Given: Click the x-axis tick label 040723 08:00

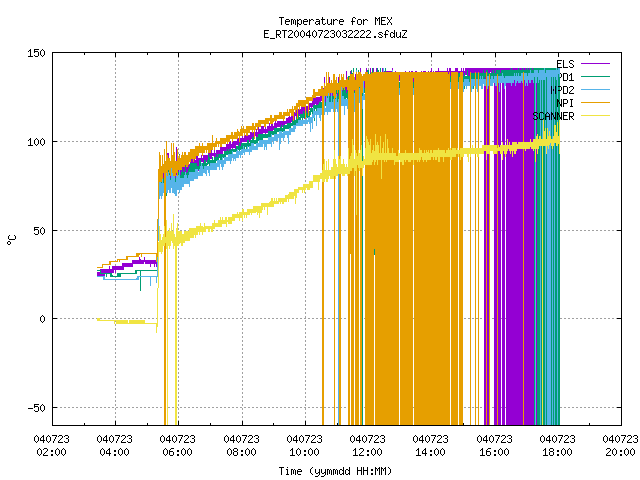Looking at the screenshot, I should pyautogui.click(x=242, y=446).
